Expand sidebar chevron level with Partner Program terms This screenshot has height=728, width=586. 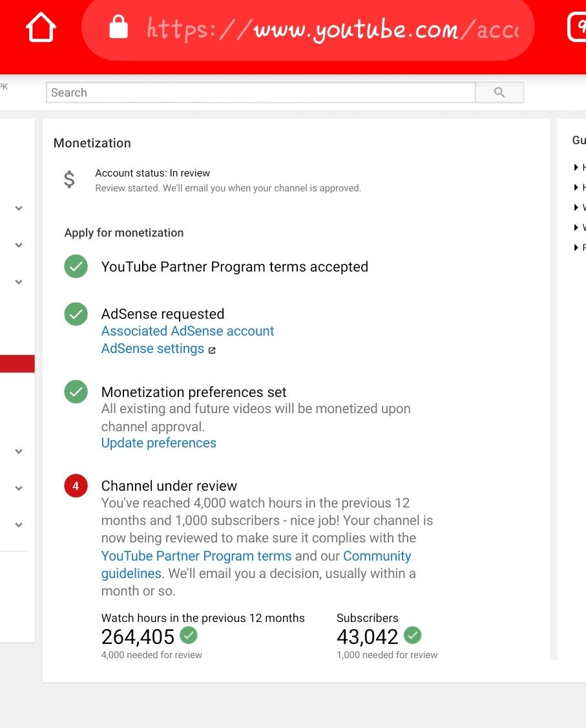[19, 282]
